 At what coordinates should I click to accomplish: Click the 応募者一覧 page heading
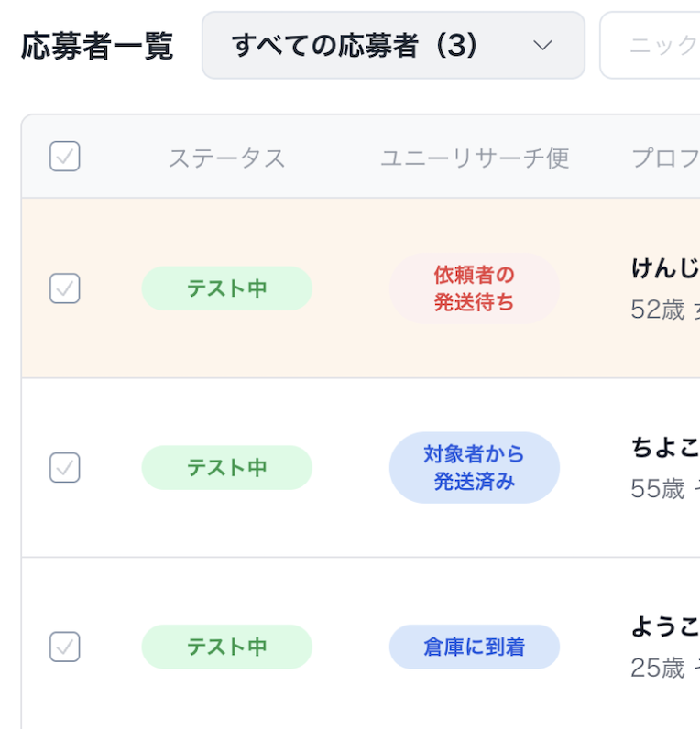point(97,46)
